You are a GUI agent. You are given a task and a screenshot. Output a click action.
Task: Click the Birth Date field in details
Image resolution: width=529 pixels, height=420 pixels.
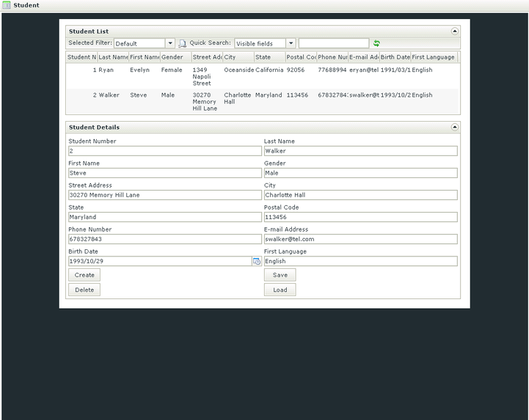[160, 261]
